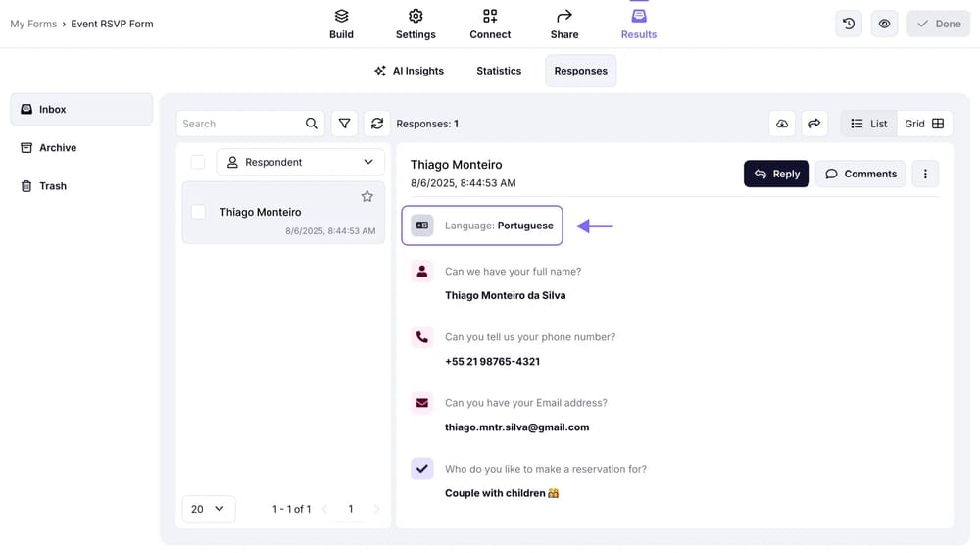Refresh the responses list
The width and height of the screenshot is (980, 553).
[377, 124]
